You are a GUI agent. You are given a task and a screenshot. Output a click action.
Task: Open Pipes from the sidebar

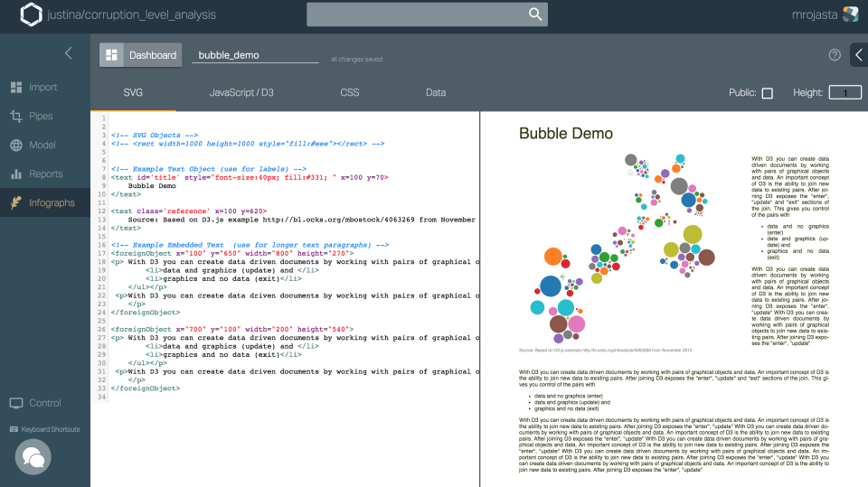point(16,117)
